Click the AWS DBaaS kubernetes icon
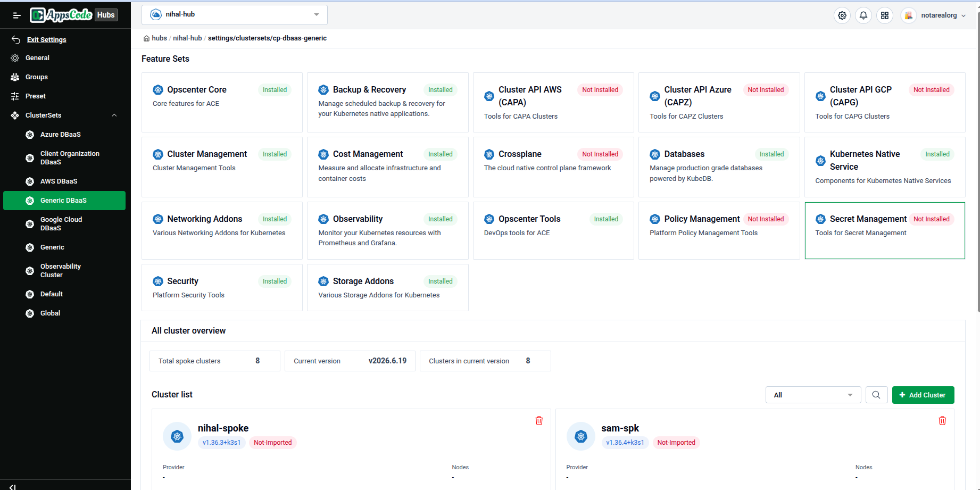 (30, 181)
